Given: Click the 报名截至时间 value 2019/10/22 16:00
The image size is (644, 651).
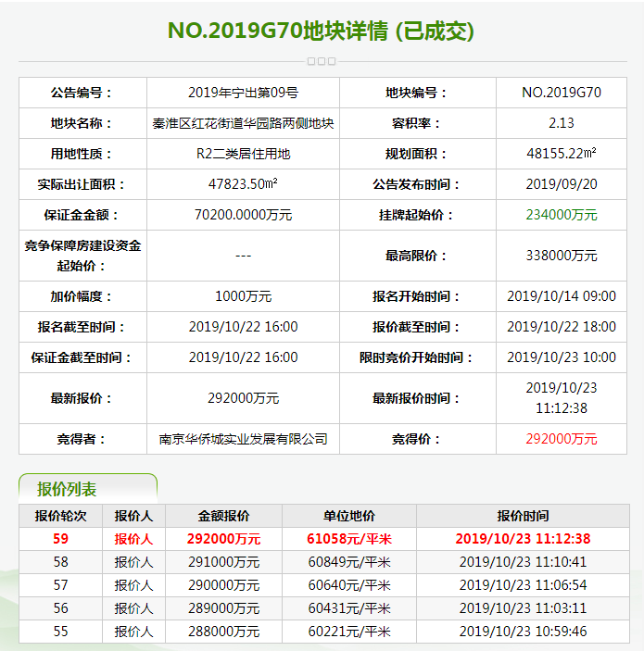Looking at the screenshot, I should (x=243, y=327).
